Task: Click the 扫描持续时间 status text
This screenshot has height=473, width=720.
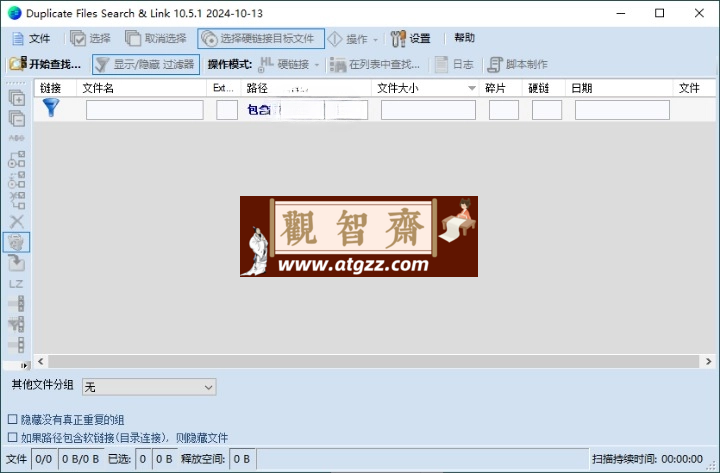Action: coord(647,459)
